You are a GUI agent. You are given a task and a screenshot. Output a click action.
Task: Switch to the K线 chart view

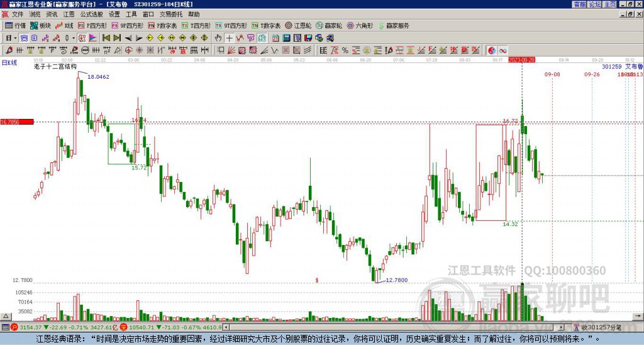tap(64, 25)
